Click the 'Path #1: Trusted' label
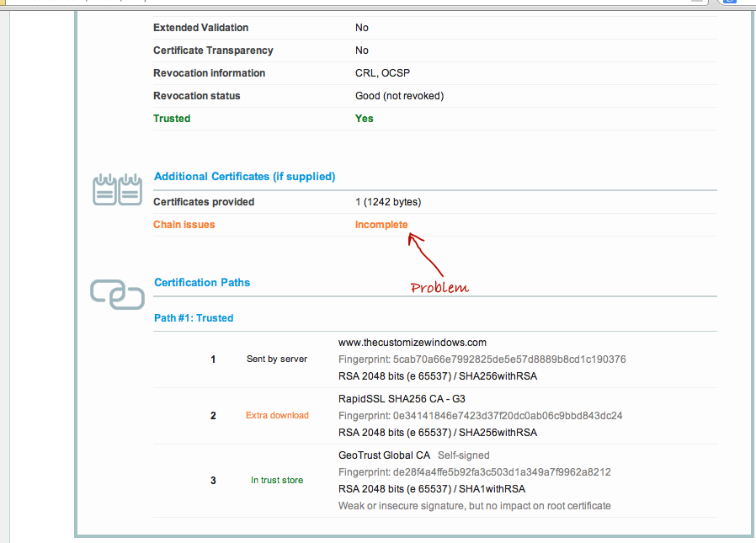This screenshot has height=543, width=756. (x=194, y=318)
